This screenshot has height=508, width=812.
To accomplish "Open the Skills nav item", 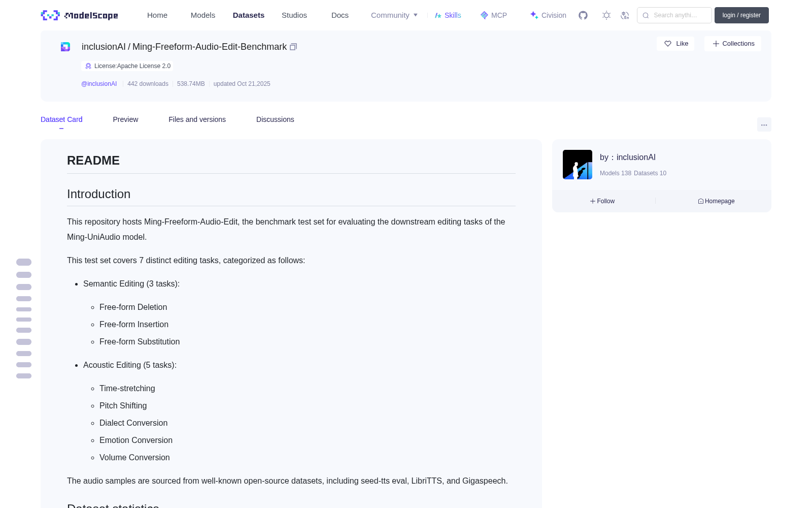I will (x=448, y=15).
